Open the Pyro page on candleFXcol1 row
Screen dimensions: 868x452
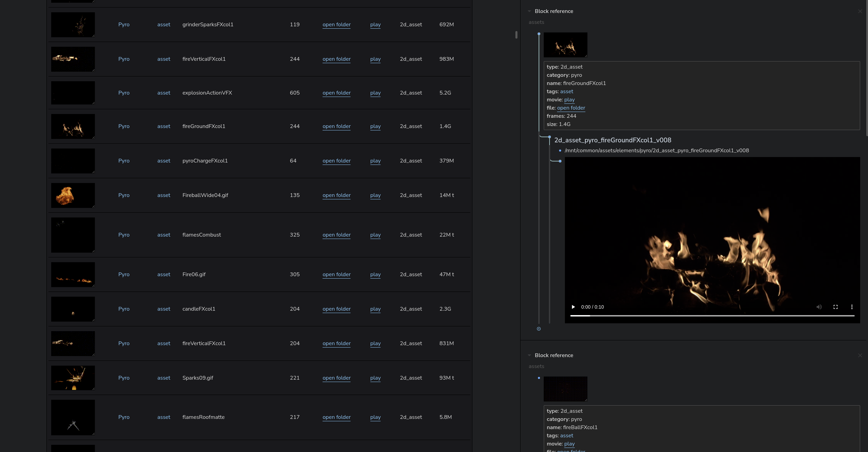[x=124, y=309]
